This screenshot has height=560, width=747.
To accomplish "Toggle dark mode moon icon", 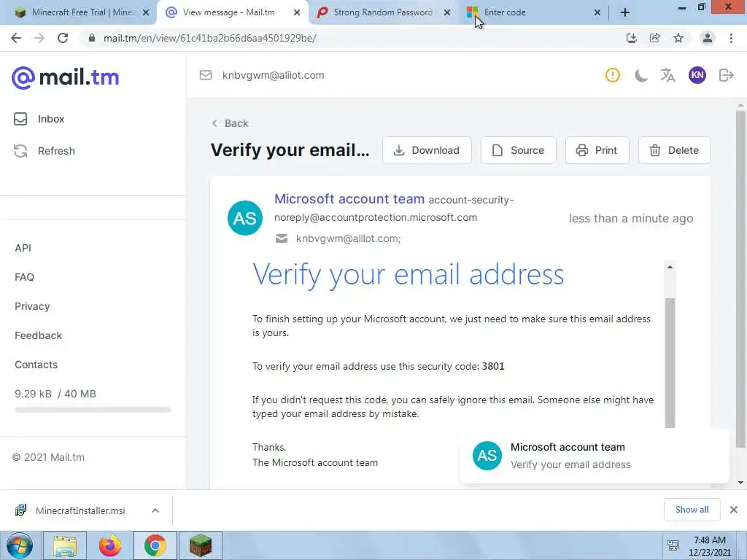I will tap(640, 75).
